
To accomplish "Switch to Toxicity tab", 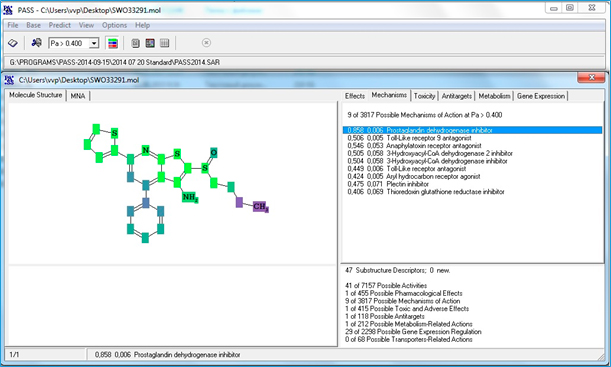I will pos(424,96).
